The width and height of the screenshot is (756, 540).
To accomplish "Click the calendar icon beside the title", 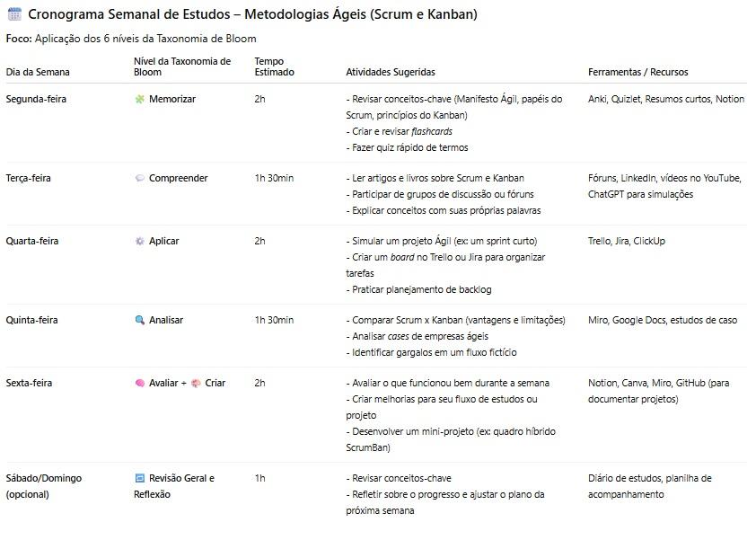I will click(13, 14).
